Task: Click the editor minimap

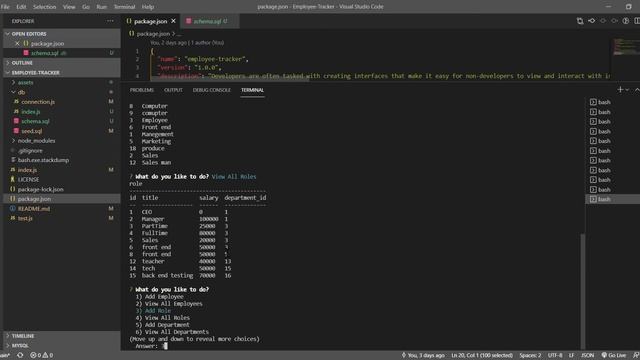Action: pos(626,47)
